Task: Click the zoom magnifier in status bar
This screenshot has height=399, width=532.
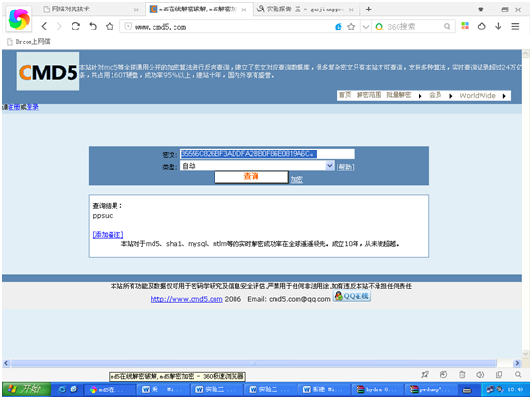Action: click(518, 374)
